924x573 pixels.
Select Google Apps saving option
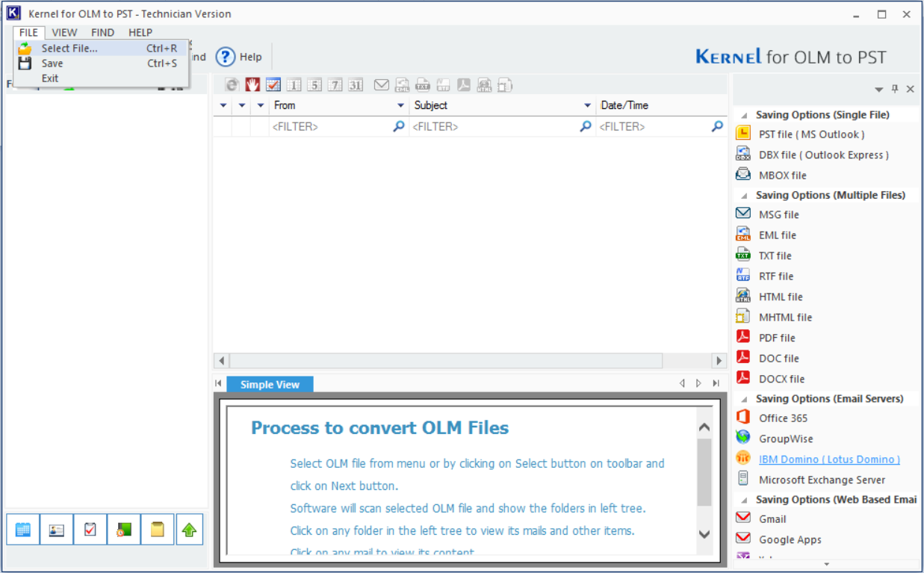[x=790, y=539]
